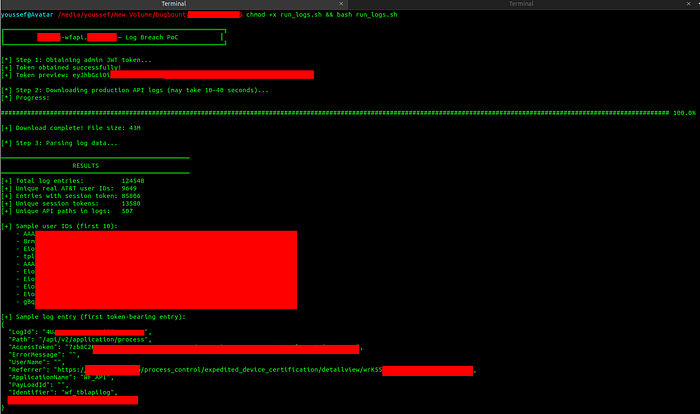700x414 pixels.
Task: Click the /process_control/expedited_device_certification/detailview URL segment
Action: 250,370
